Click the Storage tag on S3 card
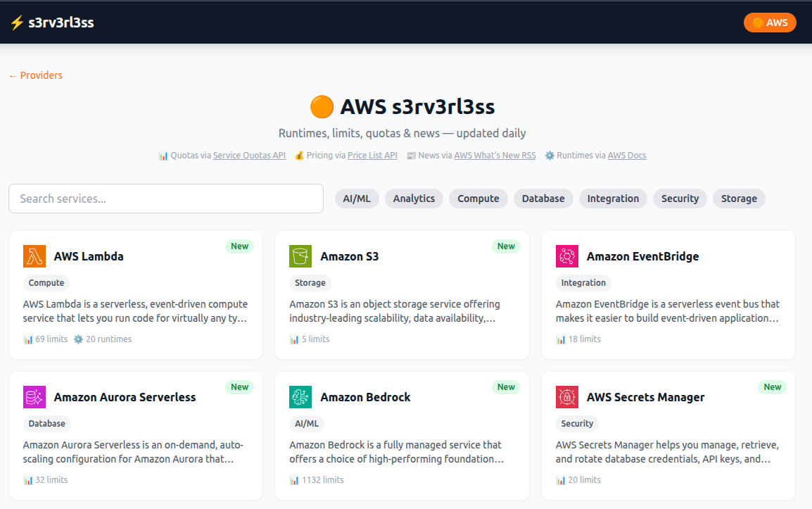Viewport: 812px width, 509px height. pos(310,282)
